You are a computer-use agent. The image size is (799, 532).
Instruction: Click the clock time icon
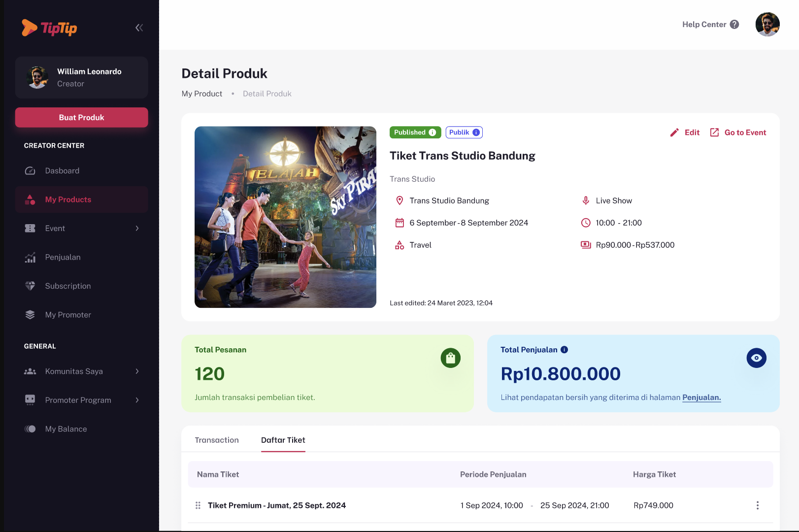coord(586,223)
